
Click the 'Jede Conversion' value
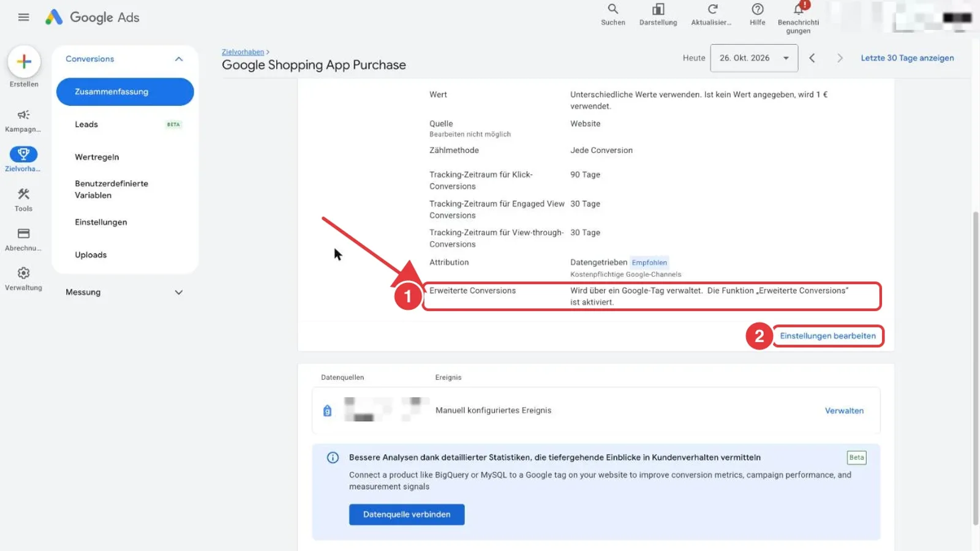pyautogui.click(x=601, y=151)
